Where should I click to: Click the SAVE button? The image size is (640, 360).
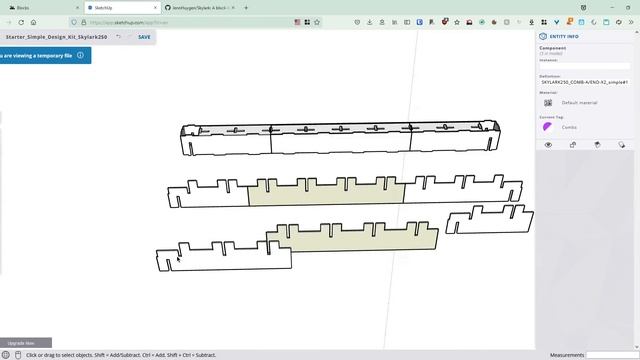click(144, 37)
